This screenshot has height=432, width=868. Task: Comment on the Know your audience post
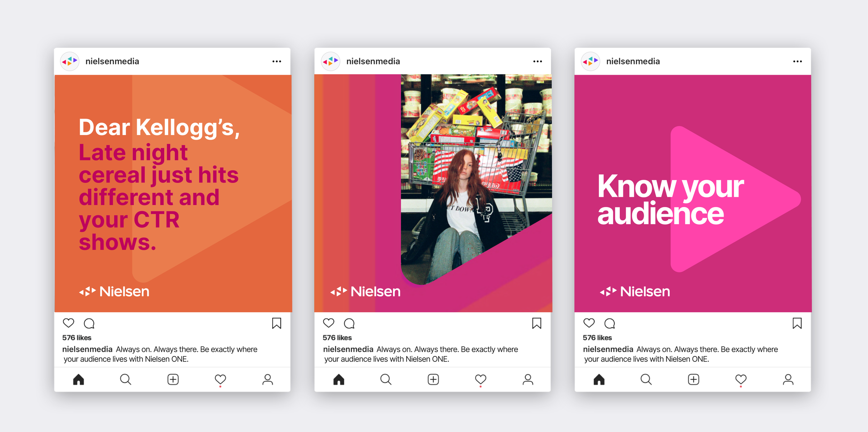[x=609, y=323]
